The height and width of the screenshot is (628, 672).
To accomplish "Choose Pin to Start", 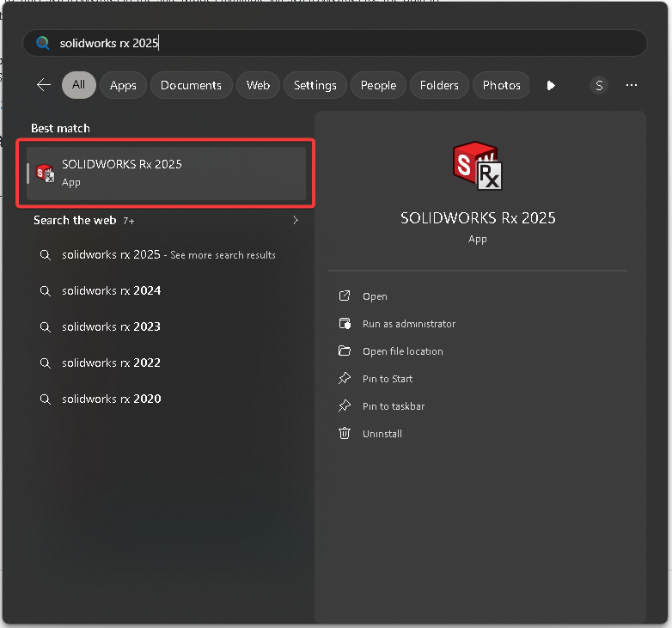I will point(388,379).
